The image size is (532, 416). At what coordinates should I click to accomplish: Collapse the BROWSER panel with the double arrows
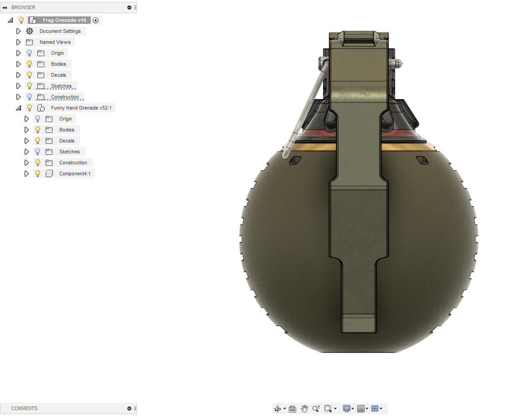click(5, 7)
